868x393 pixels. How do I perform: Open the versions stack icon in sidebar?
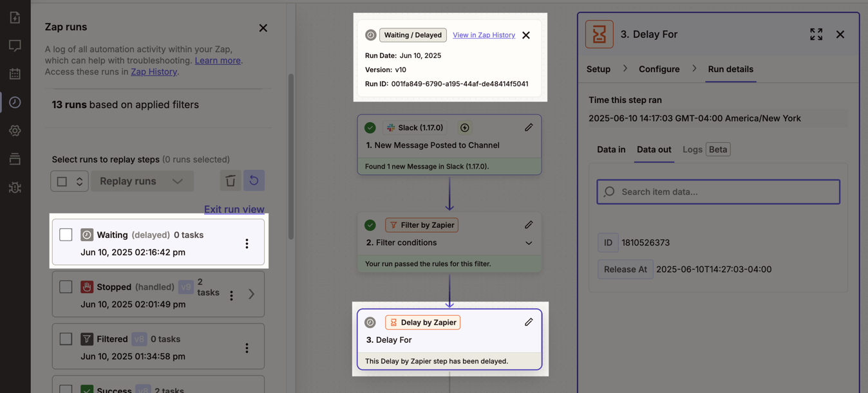tap(15, 159)
